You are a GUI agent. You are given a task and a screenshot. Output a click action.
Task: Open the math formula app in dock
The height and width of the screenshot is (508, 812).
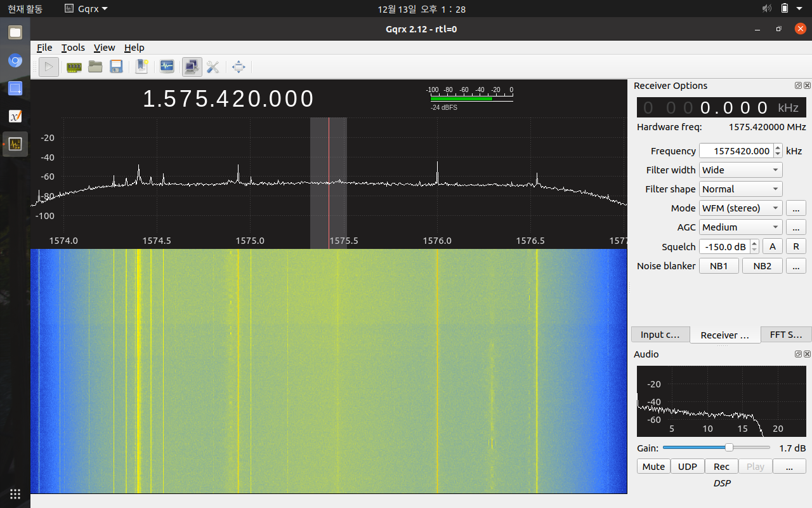click(15, 116)
